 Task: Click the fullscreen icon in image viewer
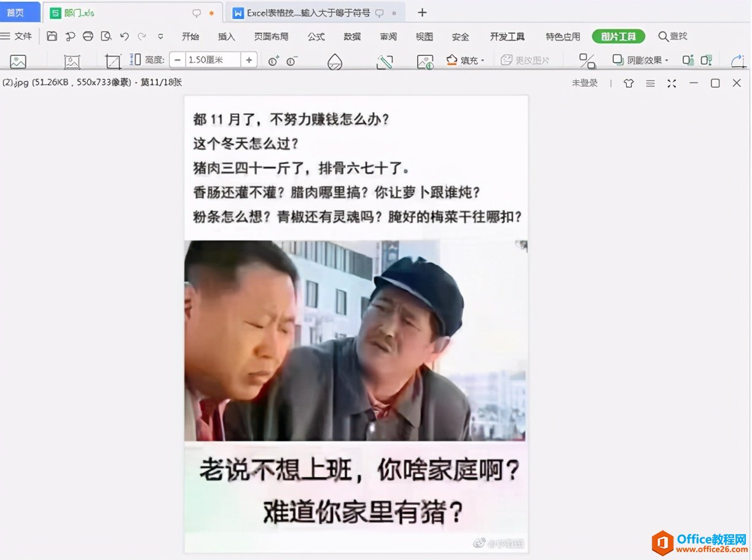point(672,83)
